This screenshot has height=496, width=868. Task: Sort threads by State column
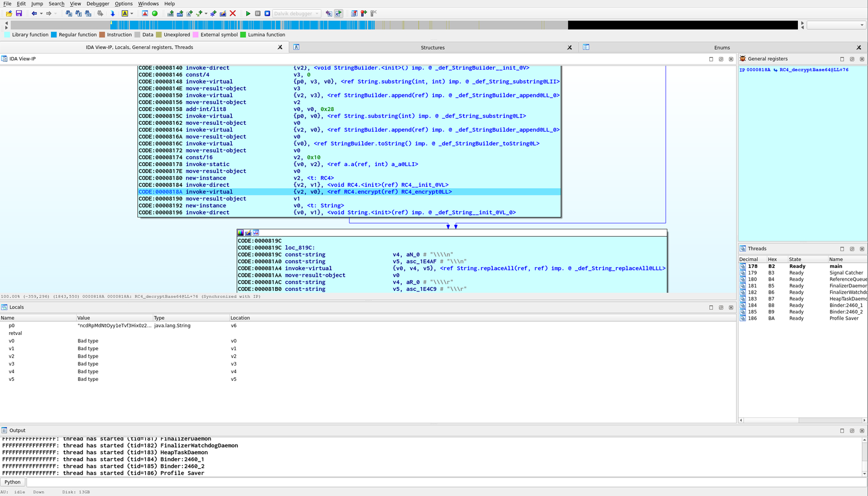pos(807,259)
